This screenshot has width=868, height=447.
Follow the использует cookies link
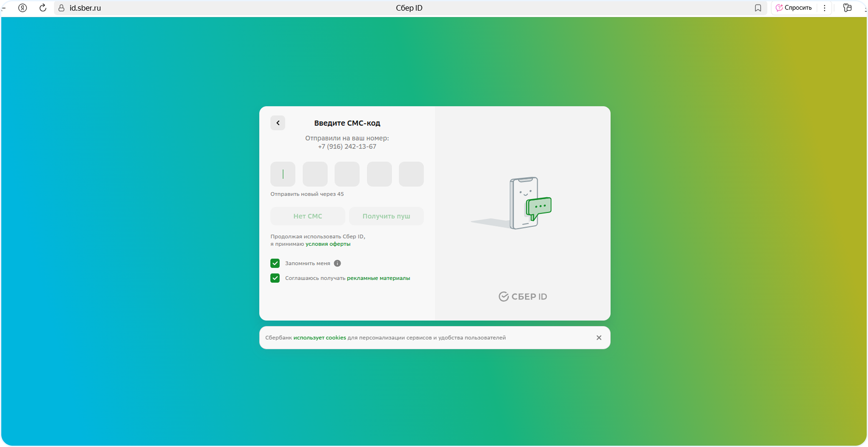pyautogui.click(x=319, y=338)
